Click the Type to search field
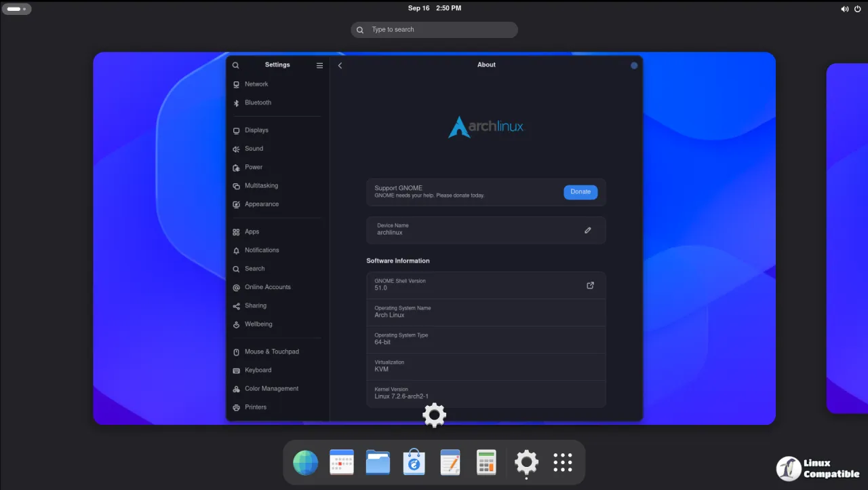868x490 pixels. pos(434,30)
